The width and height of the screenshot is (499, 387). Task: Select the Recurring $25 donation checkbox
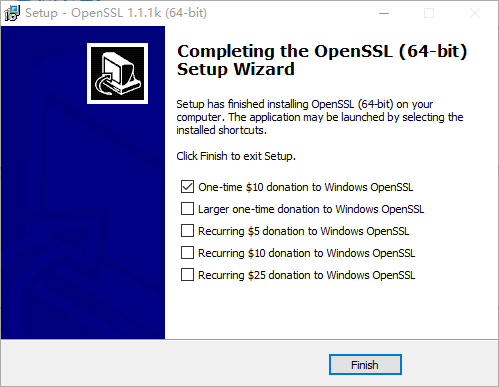[187, 275]
